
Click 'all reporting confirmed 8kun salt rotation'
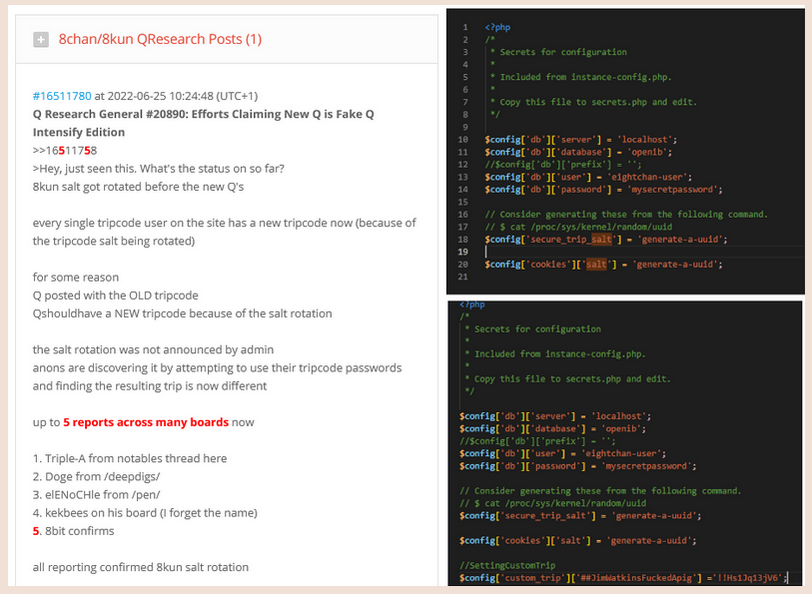140,567
